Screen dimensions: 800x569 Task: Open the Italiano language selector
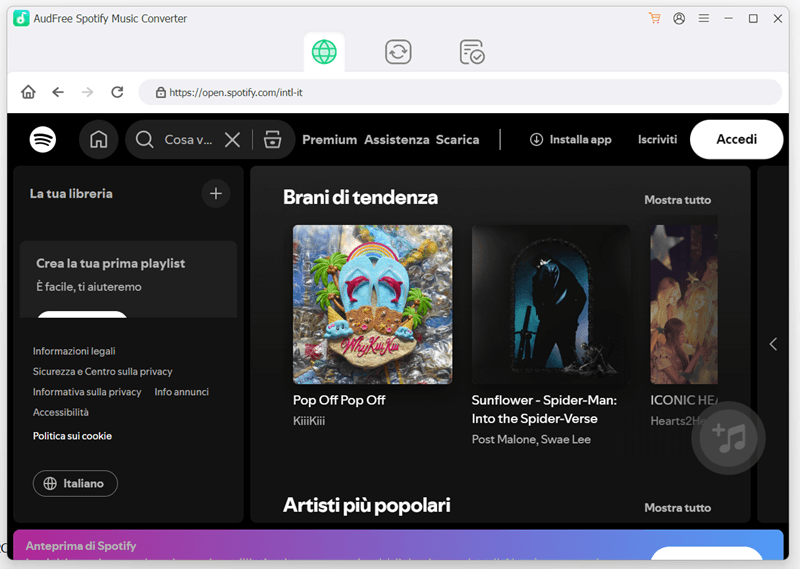(x=75, y=483)
